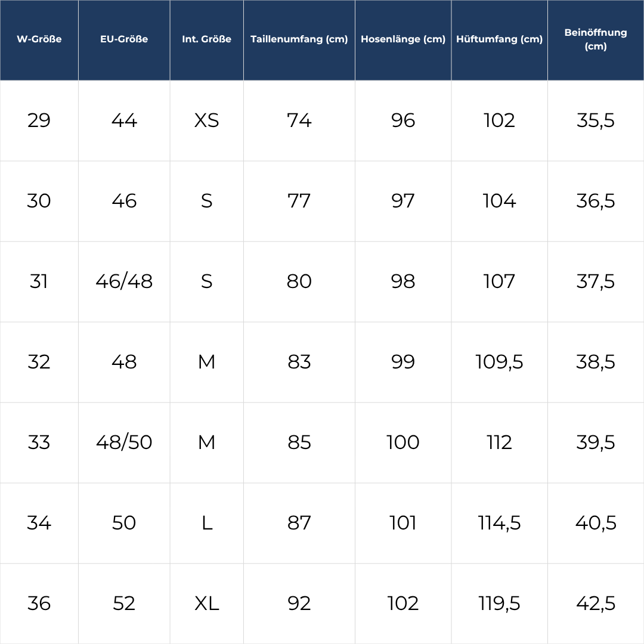
Task: Click W size 29 cell
Action: 39,121
